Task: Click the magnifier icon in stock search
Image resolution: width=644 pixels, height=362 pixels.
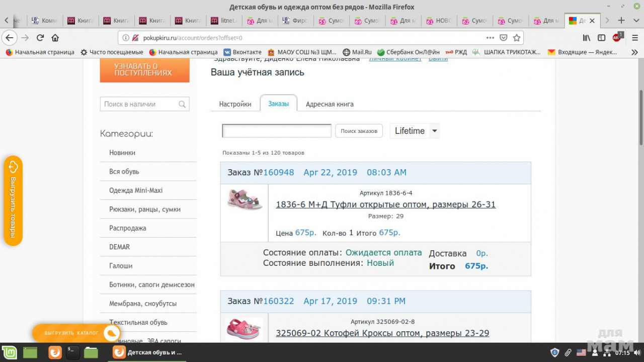Action: pos(182,104)
